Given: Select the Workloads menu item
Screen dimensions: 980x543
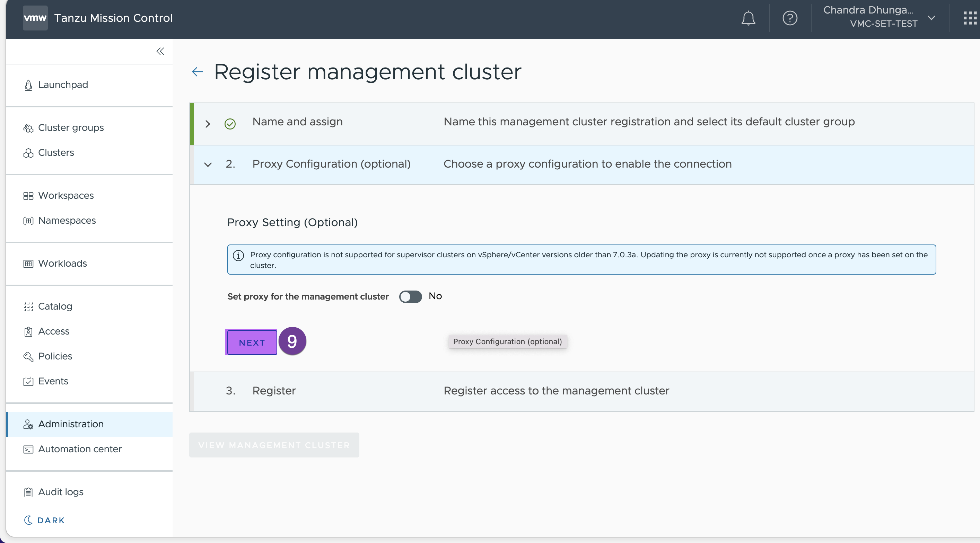Looking at the screenshot, I should (x=62, y=263).
